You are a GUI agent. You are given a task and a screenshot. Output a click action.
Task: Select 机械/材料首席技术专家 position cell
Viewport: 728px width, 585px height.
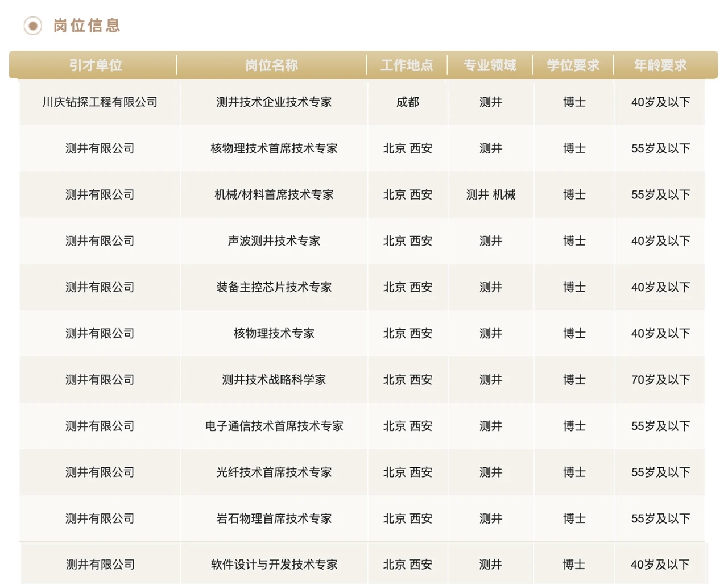(x=274, y=195)
